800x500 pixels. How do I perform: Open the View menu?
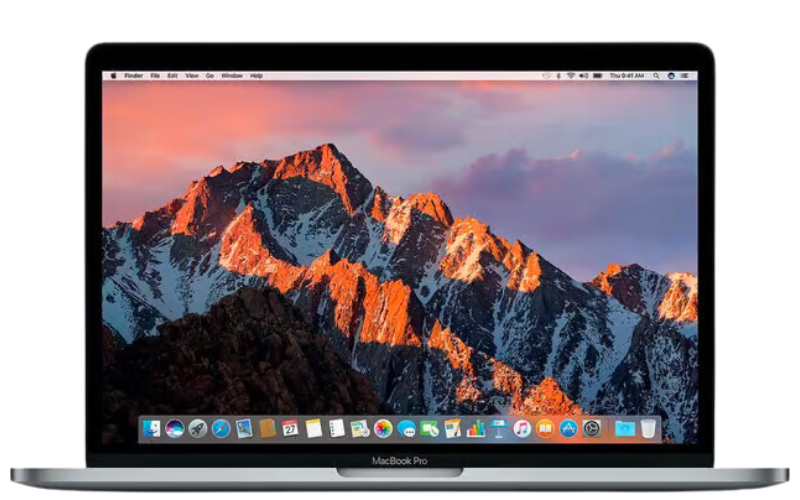[x=192, y=76]
